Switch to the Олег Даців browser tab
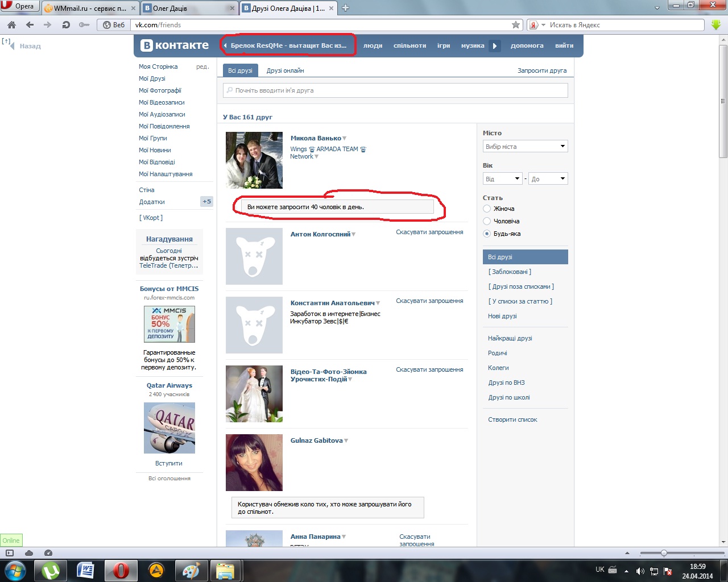Screen dimensions: 728x582 [189, 8]
